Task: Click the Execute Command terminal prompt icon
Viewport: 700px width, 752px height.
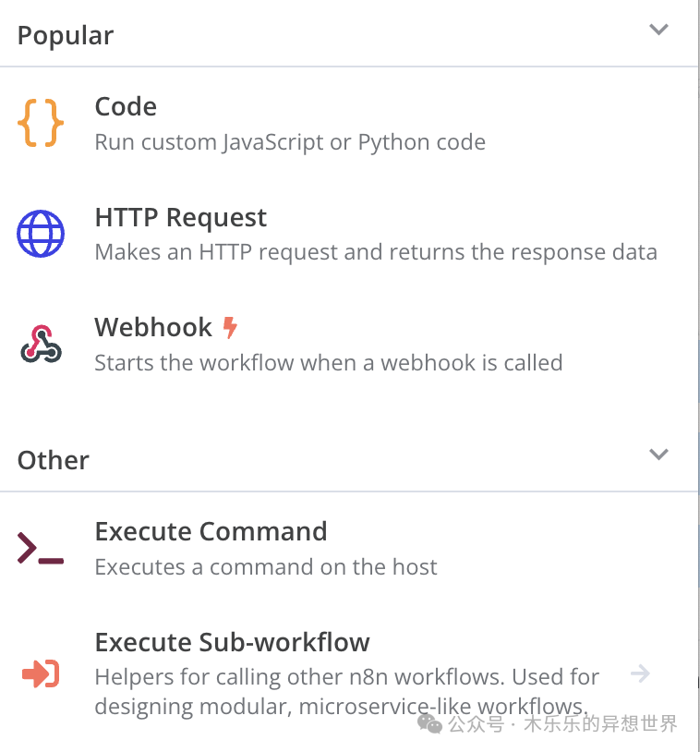Action: click(x=41, y=548)
